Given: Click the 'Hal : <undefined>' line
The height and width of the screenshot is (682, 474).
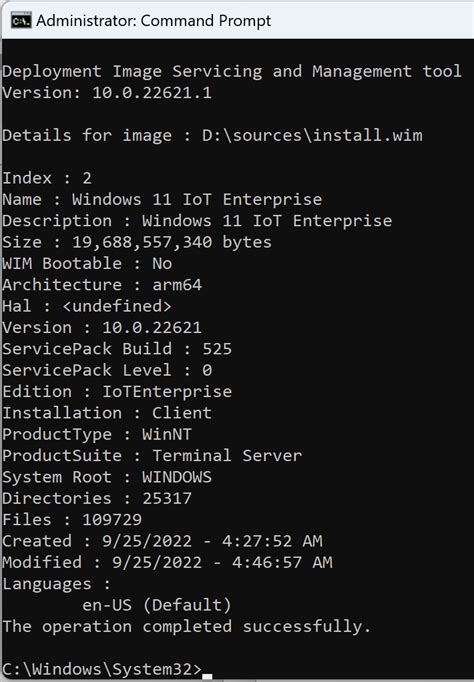Looking at the screenshot, I should tap(87, 306).
